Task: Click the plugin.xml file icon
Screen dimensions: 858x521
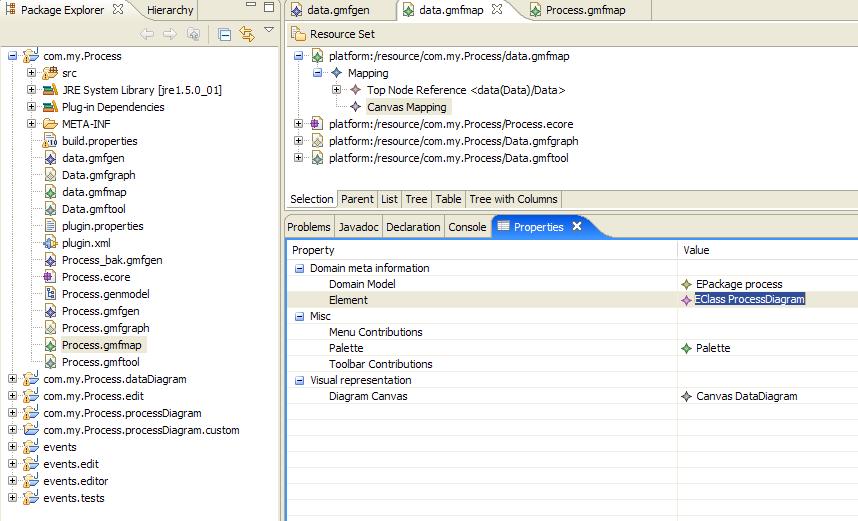Action: click(x=50, y=243)
